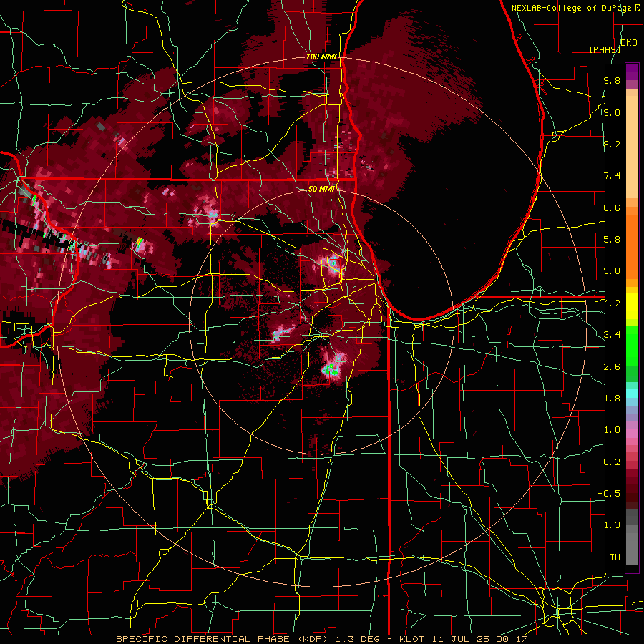The width and height of the screenshot is (644, 644).
Task: Pick the pink segment of the color bar
Action: click(632, 434)
